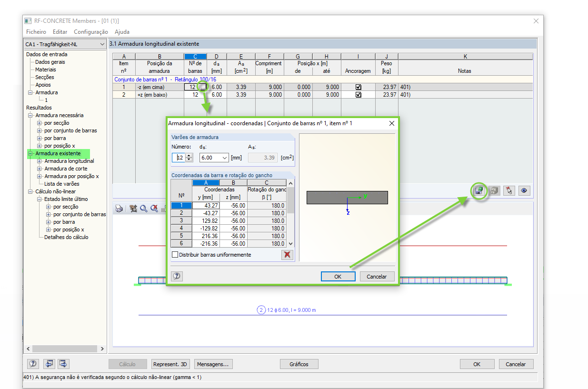Select Lista de varões in the navigator

[x=62, y=184]
